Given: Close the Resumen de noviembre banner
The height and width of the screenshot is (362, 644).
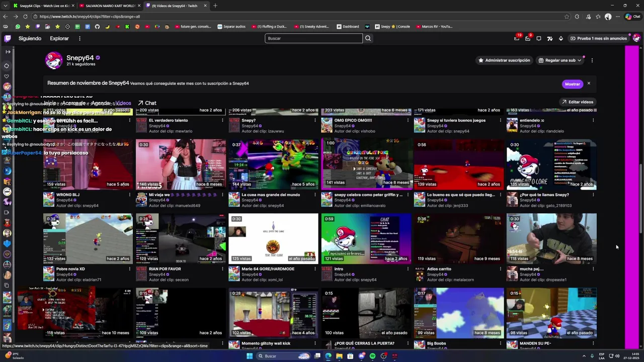Looking at the screenshot, I should 588,83.
